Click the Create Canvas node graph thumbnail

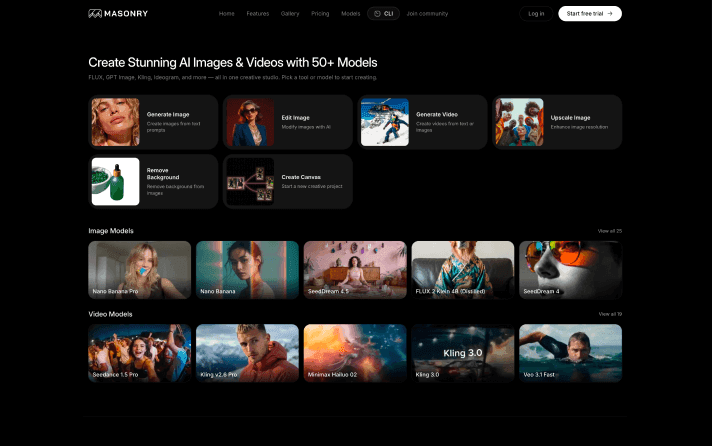[250, 182]
